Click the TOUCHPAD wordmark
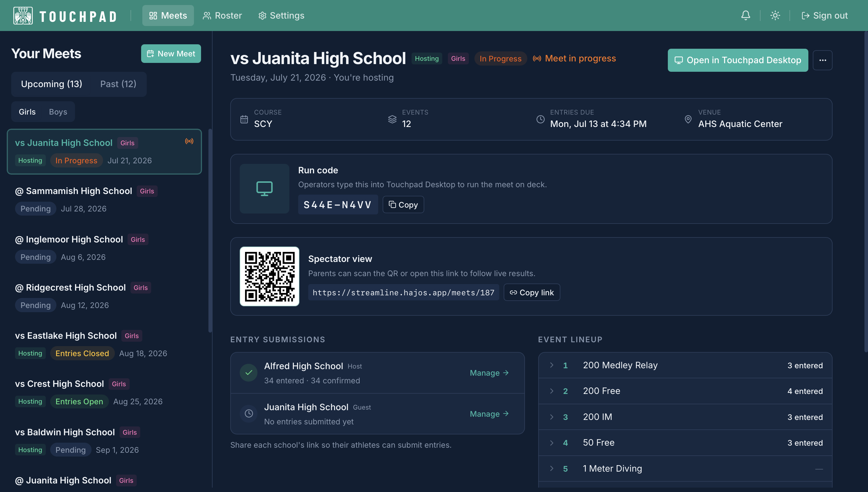Viewport: 868px width, 492px height. click(78, 16)
